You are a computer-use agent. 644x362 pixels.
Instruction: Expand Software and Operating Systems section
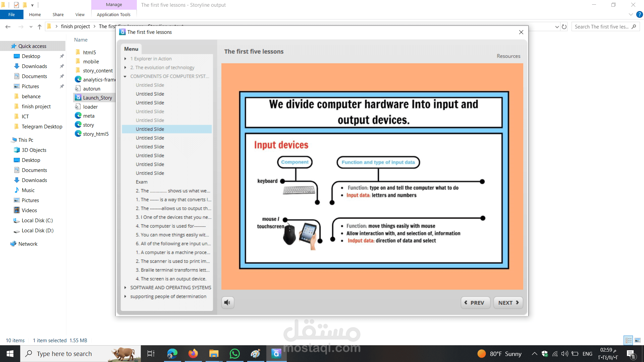pos(125,288)
